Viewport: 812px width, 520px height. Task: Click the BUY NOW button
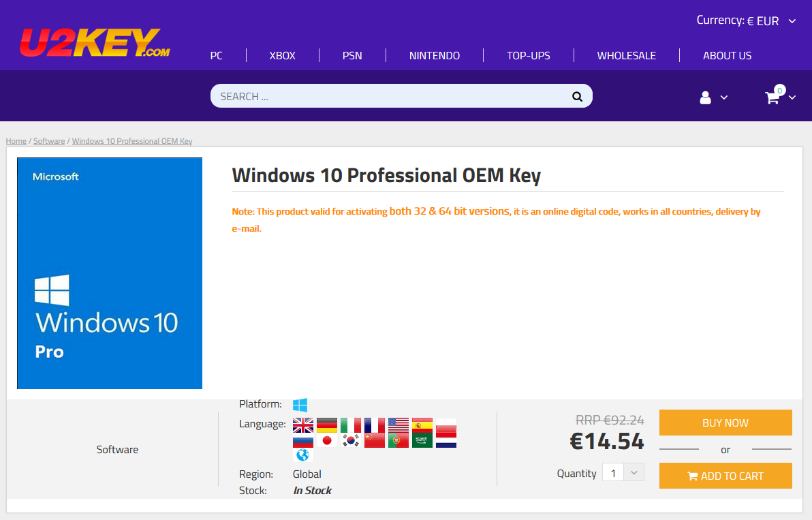tap(725, 423)
